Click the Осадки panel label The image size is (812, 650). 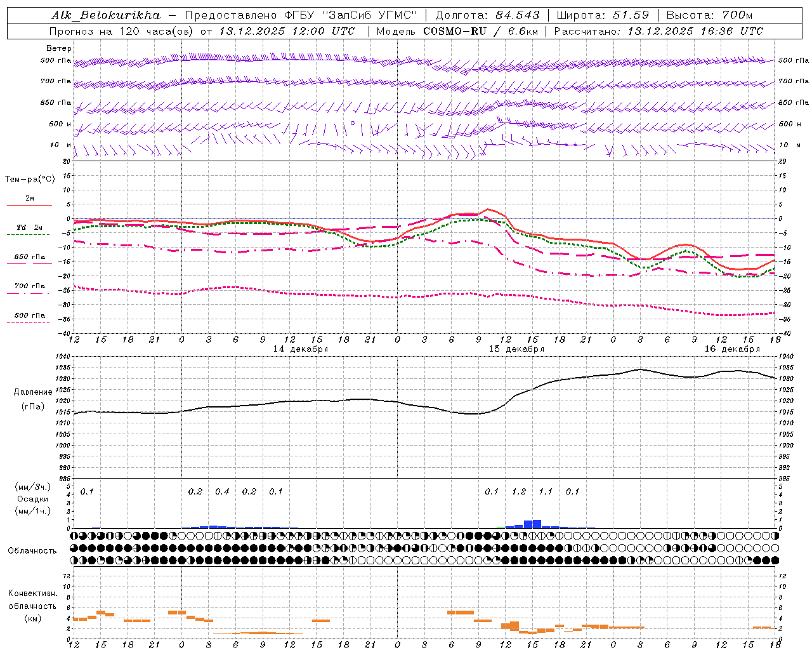tap(32, 499)
